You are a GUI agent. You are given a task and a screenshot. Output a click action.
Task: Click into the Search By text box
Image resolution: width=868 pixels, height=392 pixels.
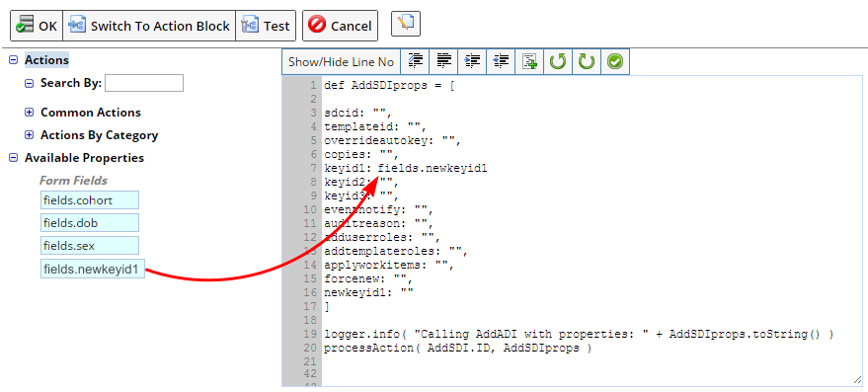coord(144,83)
